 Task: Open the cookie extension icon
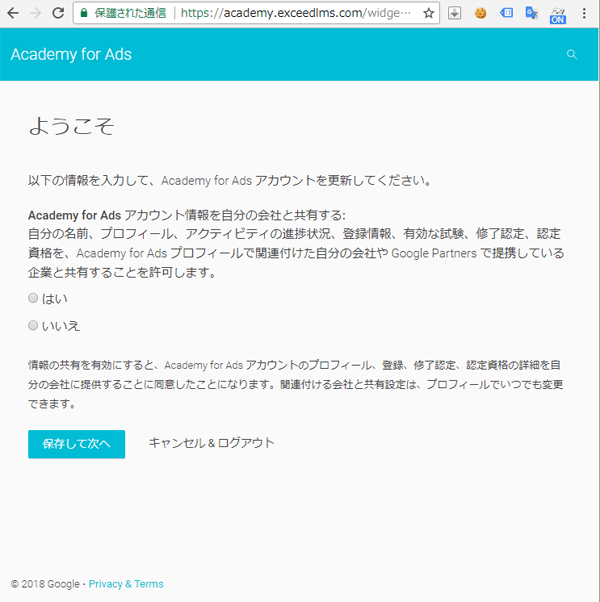[x=480, y=13]
